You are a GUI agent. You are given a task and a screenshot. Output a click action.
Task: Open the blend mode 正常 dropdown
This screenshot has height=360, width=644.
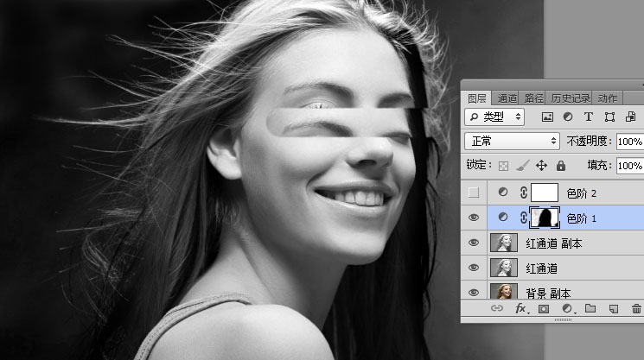513,141
